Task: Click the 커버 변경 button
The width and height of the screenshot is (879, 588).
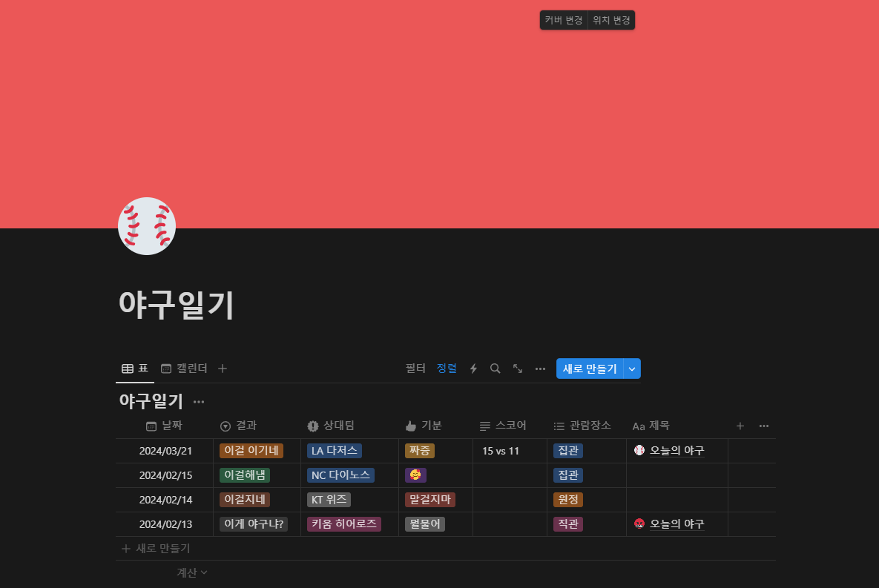Action: coord(564,20)
